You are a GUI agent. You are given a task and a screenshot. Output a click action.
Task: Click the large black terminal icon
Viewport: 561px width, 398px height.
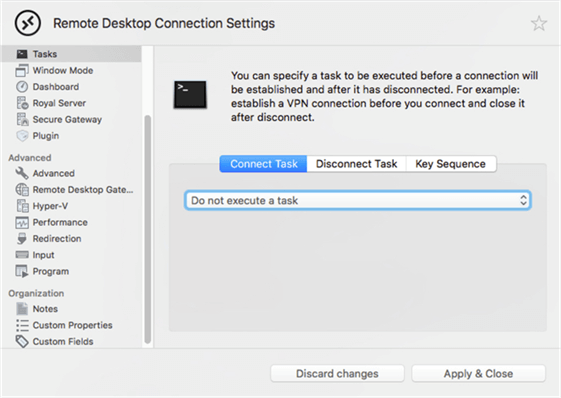(x=190, y=94)
